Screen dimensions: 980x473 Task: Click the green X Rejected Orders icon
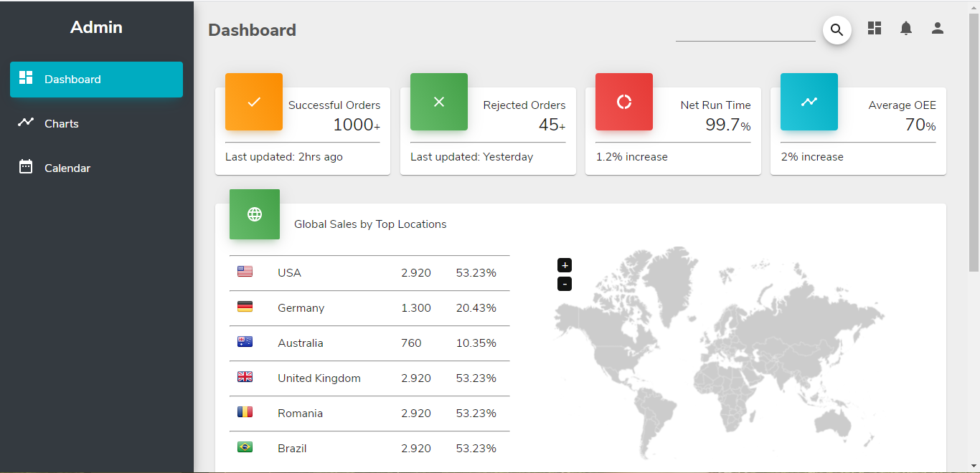click(439, 102)
